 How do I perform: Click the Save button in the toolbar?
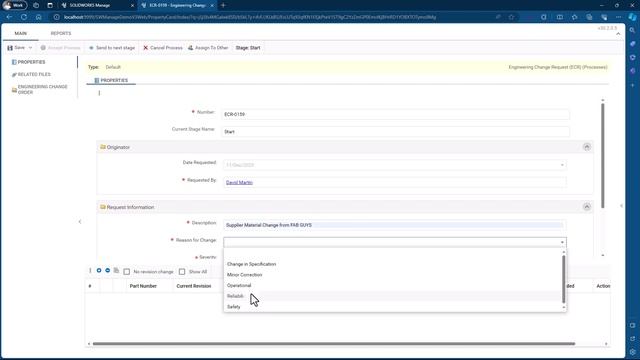pyautogui.click(x=16, y=48)
